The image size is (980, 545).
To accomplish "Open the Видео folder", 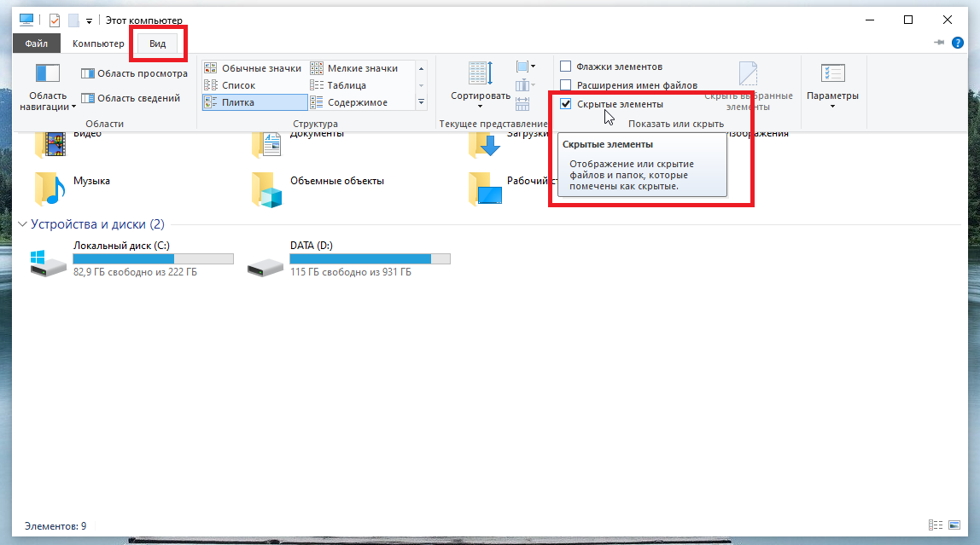I will [51, 145].
